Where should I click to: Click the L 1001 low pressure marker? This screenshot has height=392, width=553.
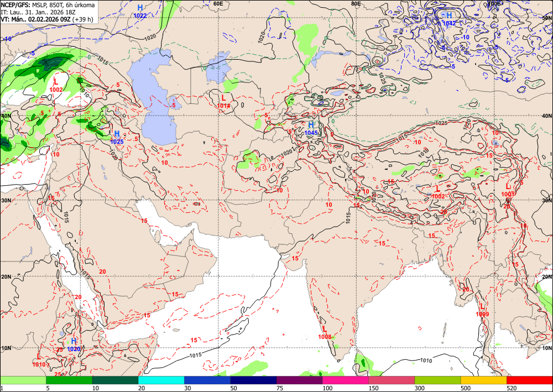(x=508, y=190)
